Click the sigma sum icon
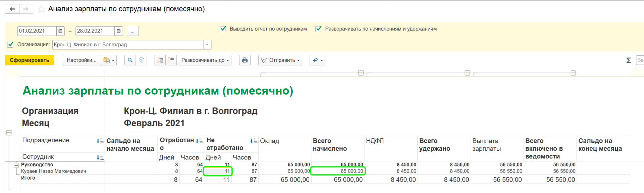The height and width of the screenshot is (193, 644). point(629,60)
